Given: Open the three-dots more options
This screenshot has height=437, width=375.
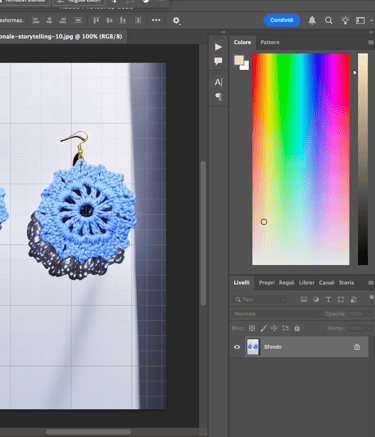Looking at the screenshot, I should pos(156,20).
